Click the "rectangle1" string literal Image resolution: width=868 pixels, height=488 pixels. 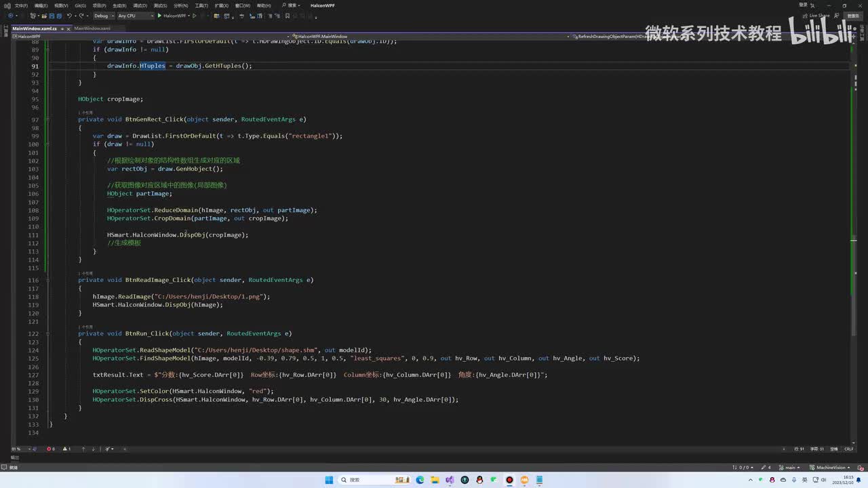point(311,136)
